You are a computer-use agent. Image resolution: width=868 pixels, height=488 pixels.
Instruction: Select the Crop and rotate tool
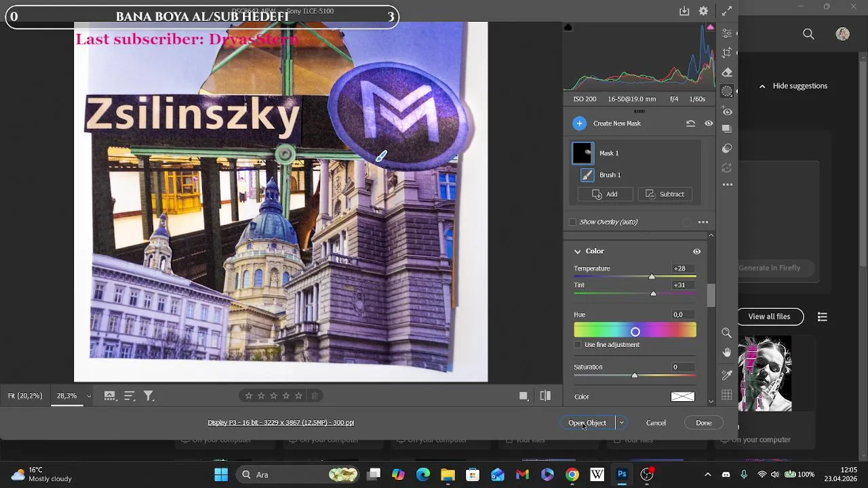coord(727,53)
